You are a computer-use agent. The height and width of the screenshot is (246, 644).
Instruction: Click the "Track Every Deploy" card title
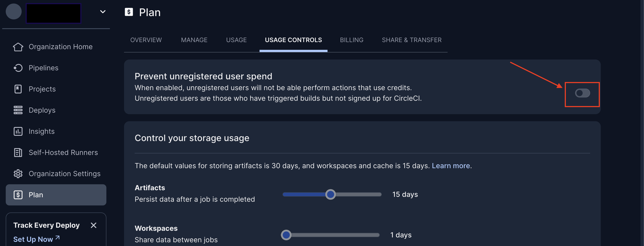(47, 225)
